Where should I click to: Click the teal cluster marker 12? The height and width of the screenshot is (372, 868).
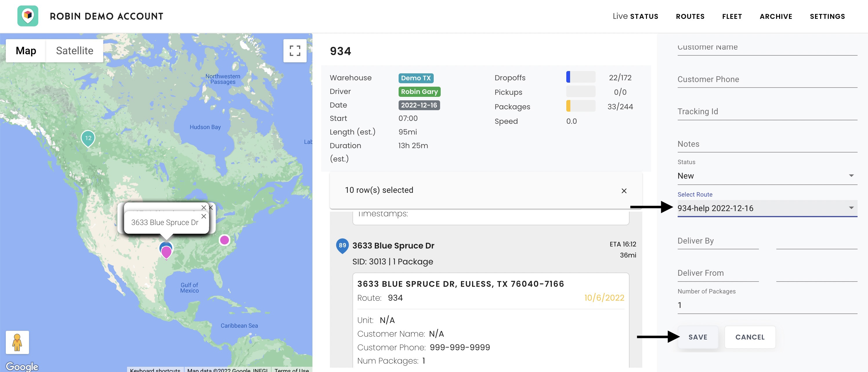click(x=88, y=138)
